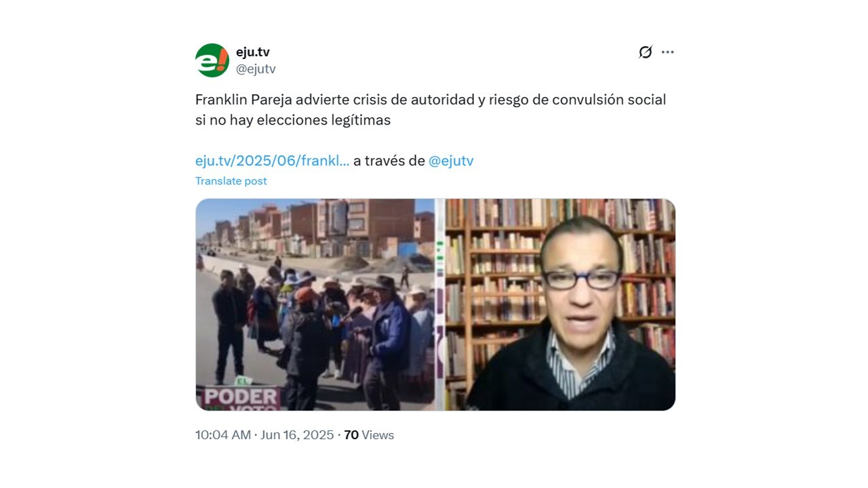The width and height of the screenshot is (868, 488).
Task: Open the three-dot more options menu
Action: coord(668,52)
